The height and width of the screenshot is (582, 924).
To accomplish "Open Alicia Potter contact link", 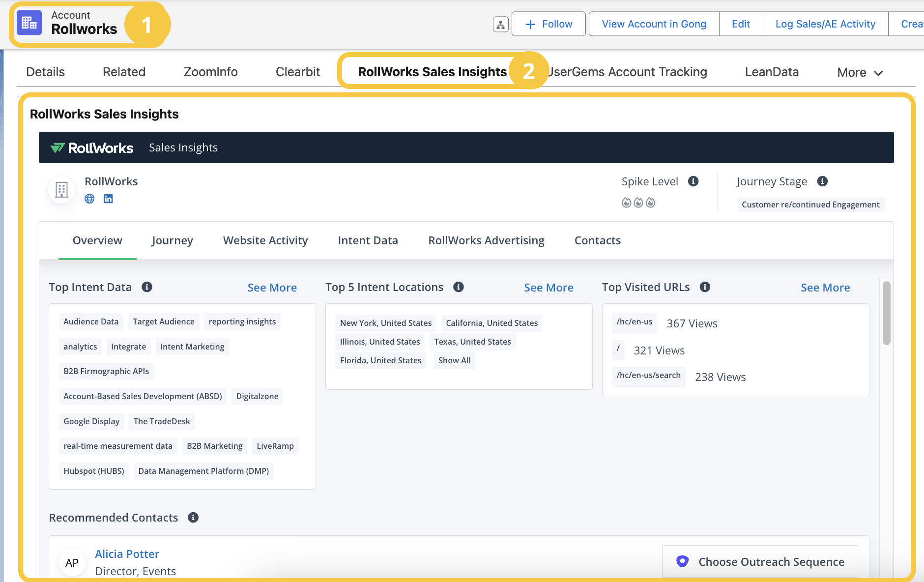I will click(127, 554).
